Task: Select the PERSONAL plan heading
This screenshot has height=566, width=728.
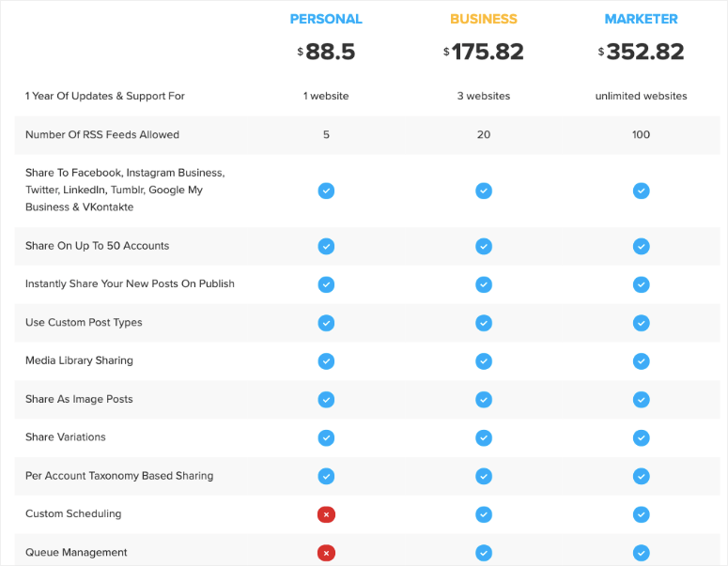Action: [x=326, y=19]
